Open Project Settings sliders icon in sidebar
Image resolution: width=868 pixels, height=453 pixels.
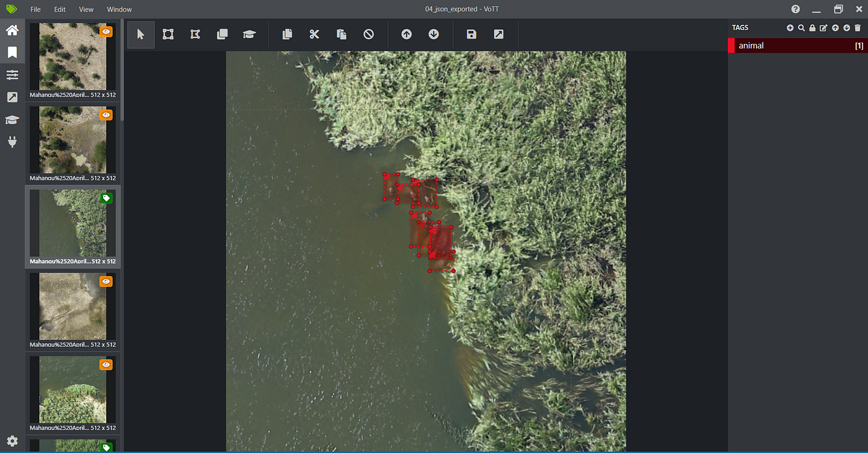pos(12,75)
